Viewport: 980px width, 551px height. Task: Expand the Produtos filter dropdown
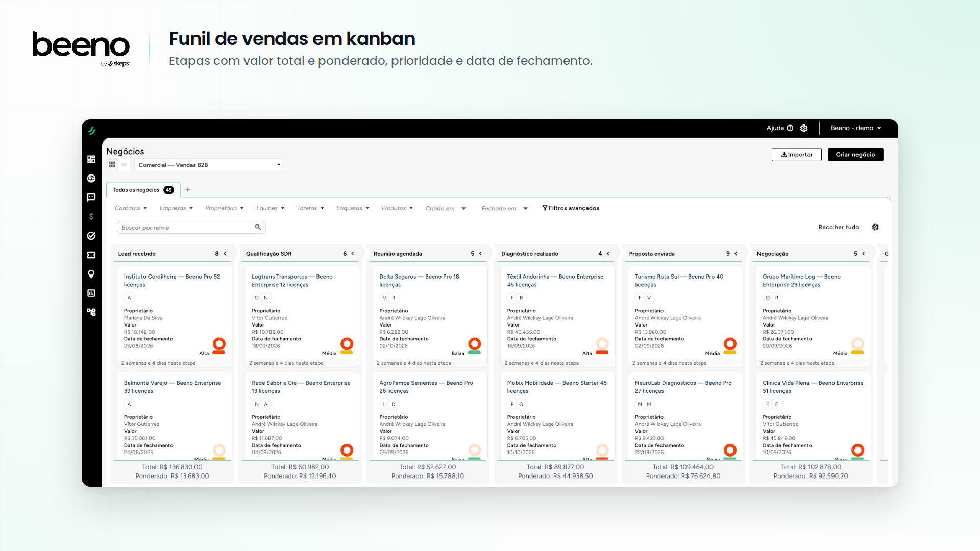(x=397, y=208)
